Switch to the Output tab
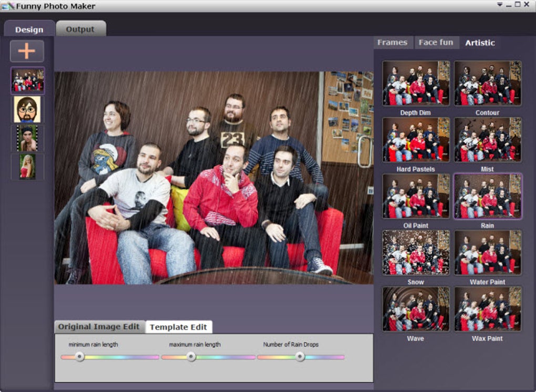The height and width of the screenshot is (392, 536). tap(81, 29)
